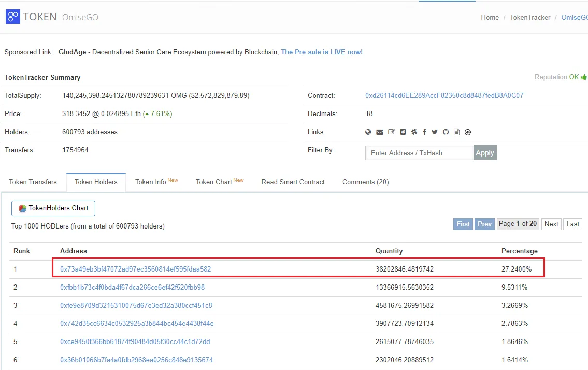Select the percentage 1.8646%
Screen dimensions: 588x370
coord(514,341)
